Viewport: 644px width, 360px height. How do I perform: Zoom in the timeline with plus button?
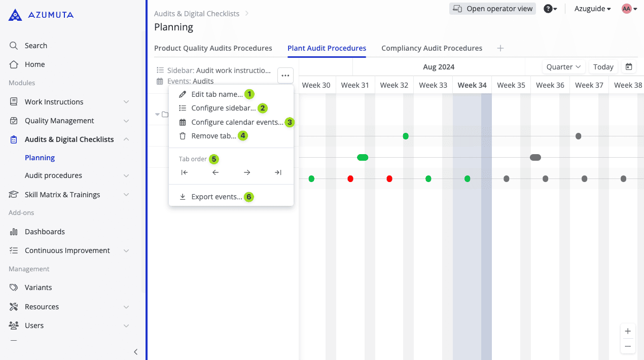point(628,331)
